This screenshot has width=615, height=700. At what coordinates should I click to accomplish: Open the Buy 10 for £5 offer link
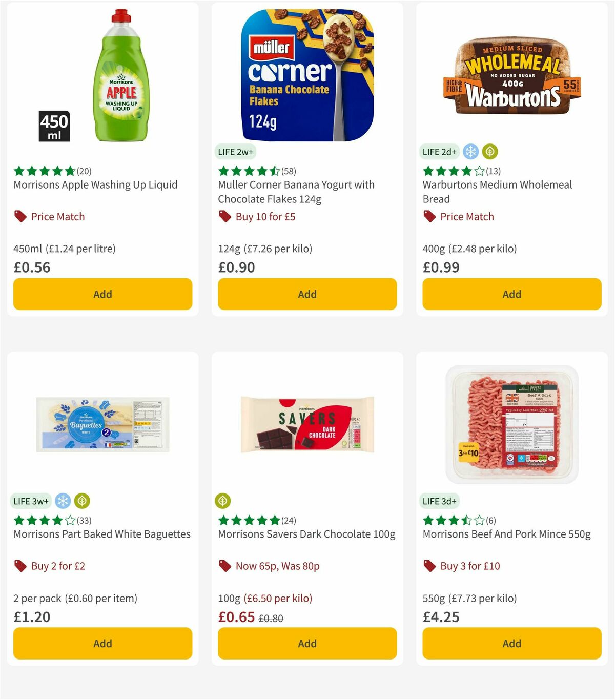(266, 216)
